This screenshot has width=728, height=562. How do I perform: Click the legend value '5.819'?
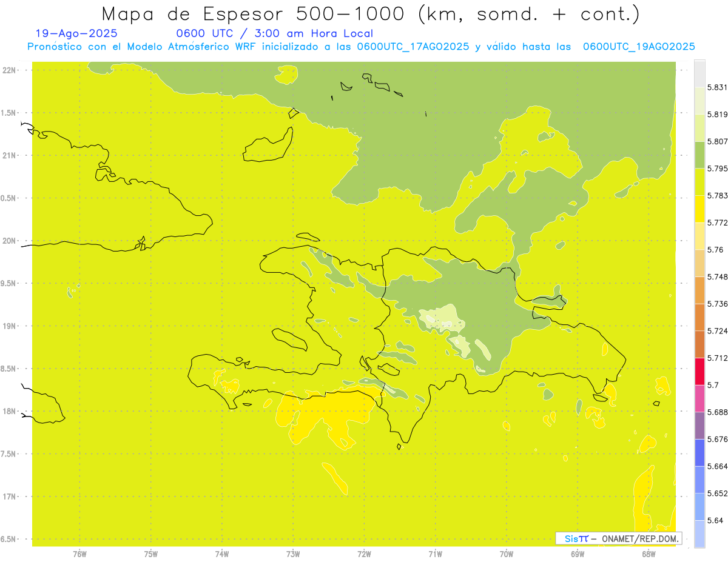[717, 115]
